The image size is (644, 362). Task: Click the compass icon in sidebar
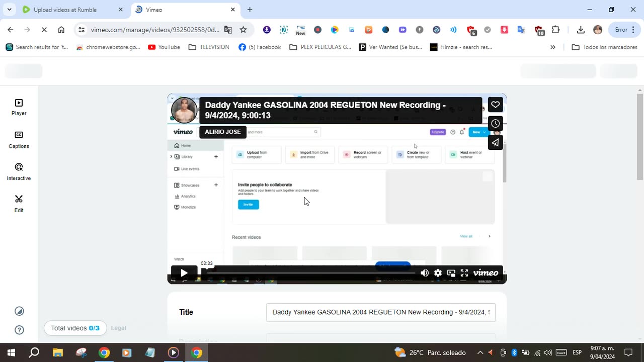pos(19,311)
